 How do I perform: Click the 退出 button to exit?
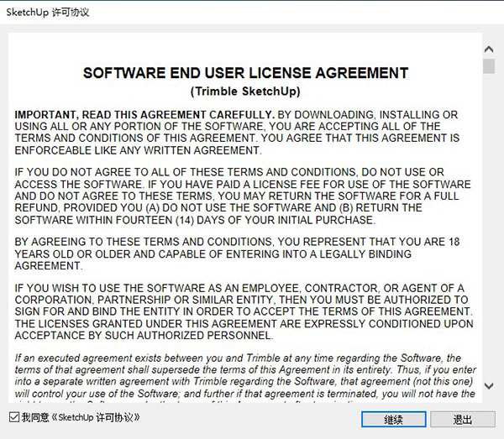tap(463, 419)
